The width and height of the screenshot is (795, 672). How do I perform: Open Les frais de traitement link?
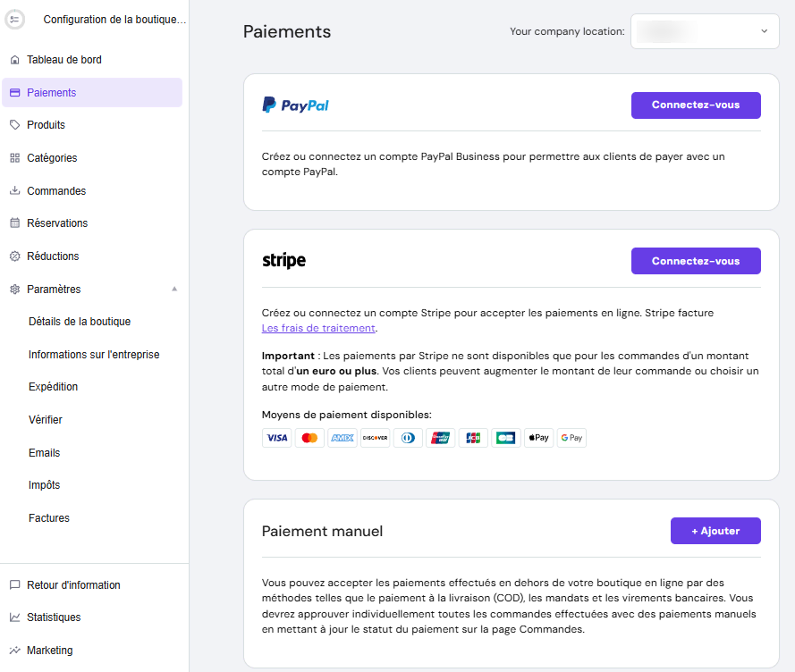tap(318, 328)
